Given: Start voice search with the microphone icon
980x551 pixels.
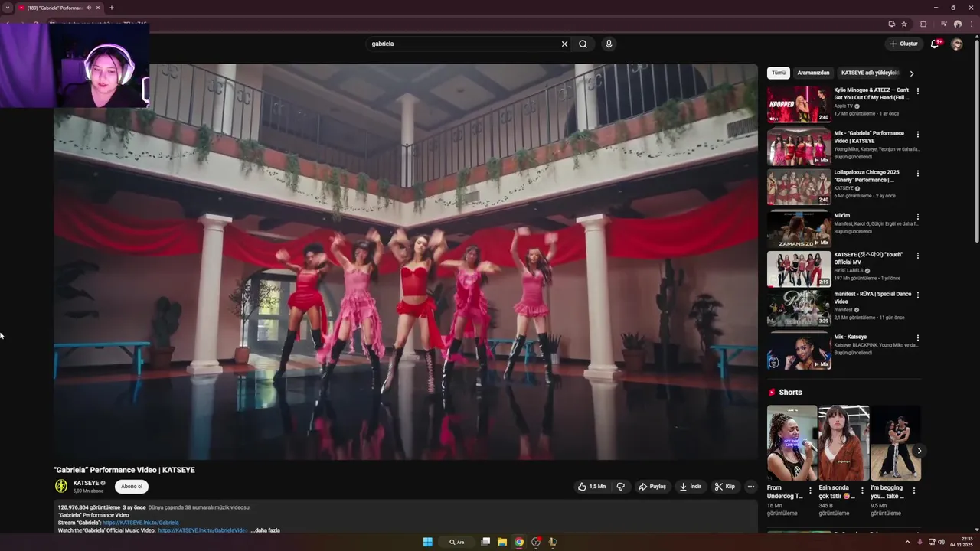Looking at the screenshot, I should pos(609,44).
